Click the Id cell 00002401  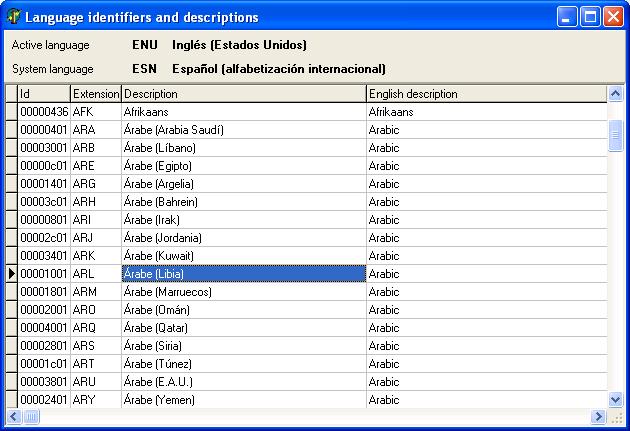point(44,399)
